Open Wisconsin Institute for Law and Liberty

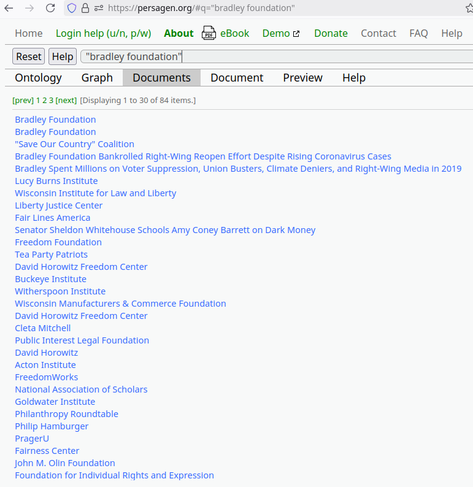point(96,193)
